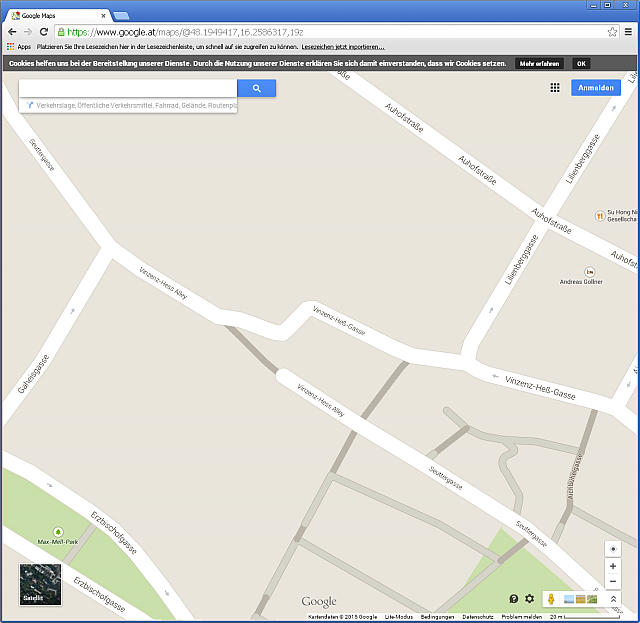Image resolution: width=640 pixels, height=623 pixels.
Task: Click the blue search magnifier button
Action: click(256, 88)
